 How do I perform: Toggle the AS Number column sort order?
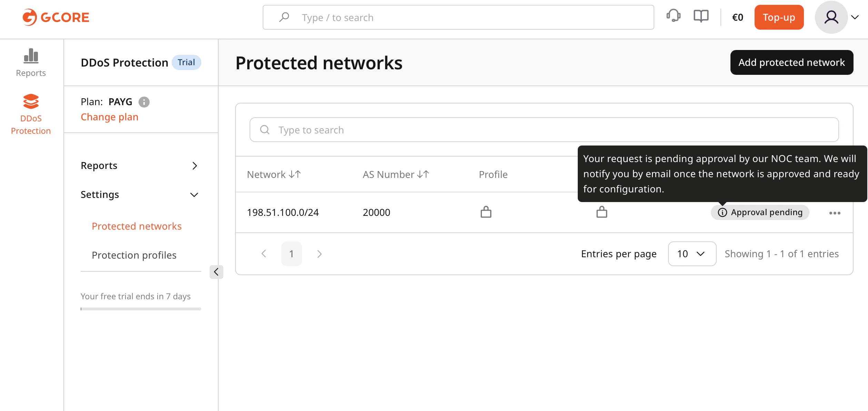tap(423, 174)
